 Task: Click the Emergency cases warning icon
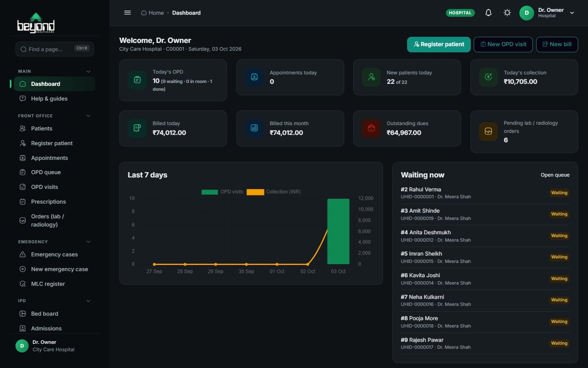coord(23,254)
